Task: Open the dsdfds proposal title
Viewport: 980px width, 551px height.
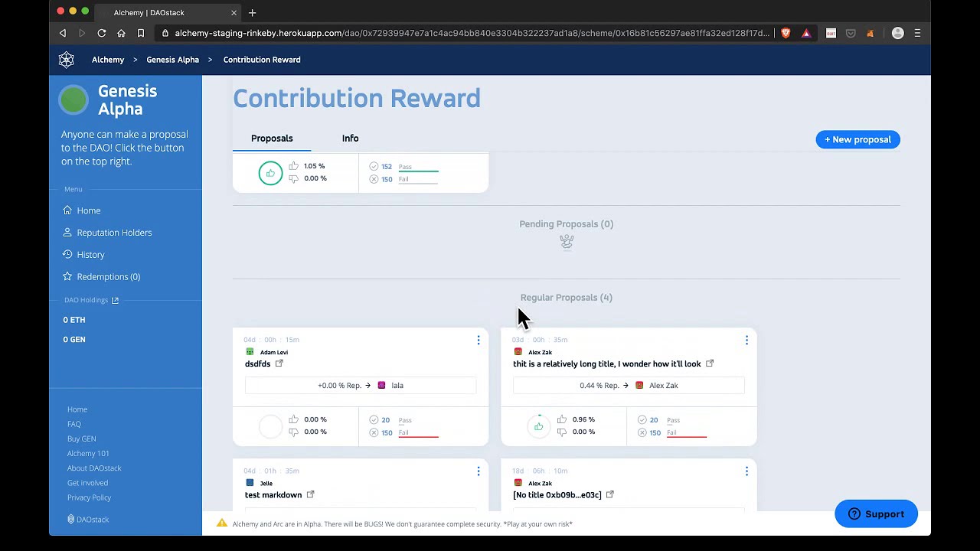Action: coord(257,364)
